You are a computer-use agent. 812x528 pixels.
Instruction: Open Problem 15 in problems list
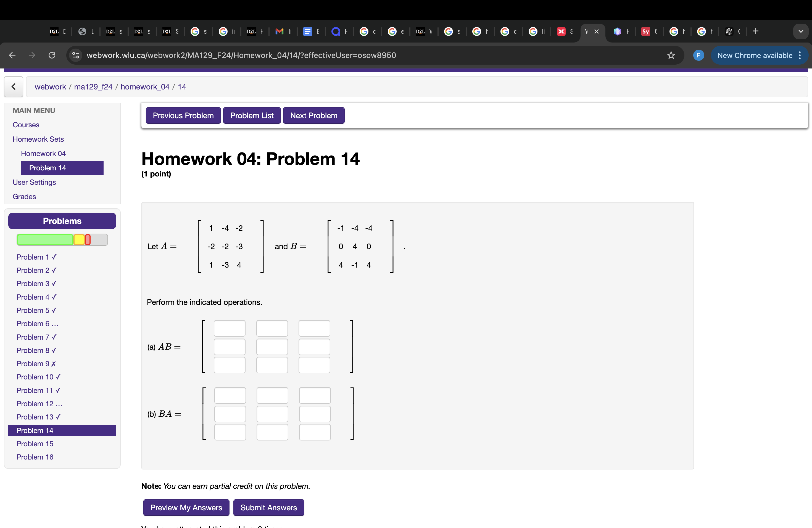tap(35, 444)
